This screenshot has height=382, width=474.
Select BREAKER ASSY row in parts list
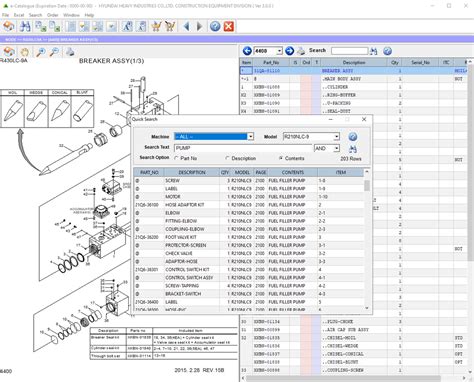[x=353, y=71]
